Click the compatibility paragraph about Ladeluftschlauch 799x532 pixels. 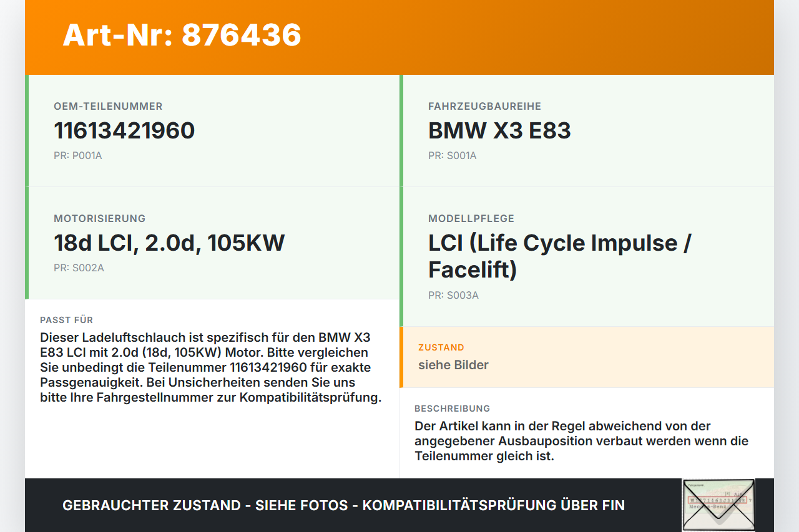(x=210, y=367)
